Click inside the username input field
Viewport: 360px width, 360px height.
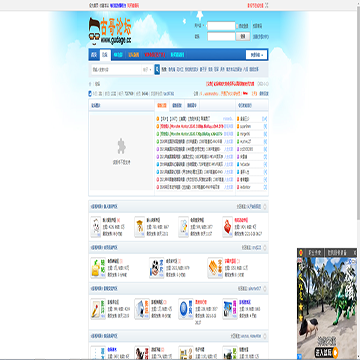click(x=221, y=26)
